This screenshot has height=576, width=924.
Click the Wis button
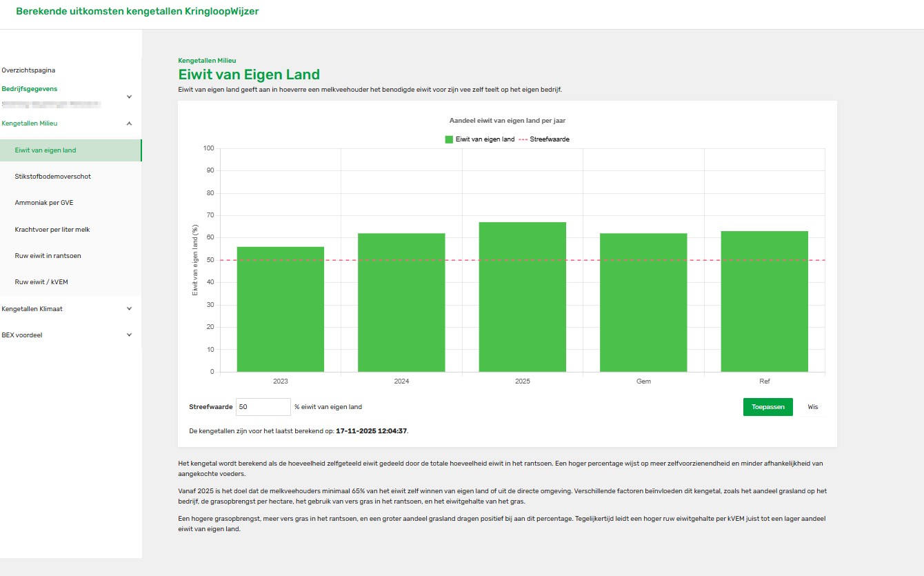click(812, 407)
